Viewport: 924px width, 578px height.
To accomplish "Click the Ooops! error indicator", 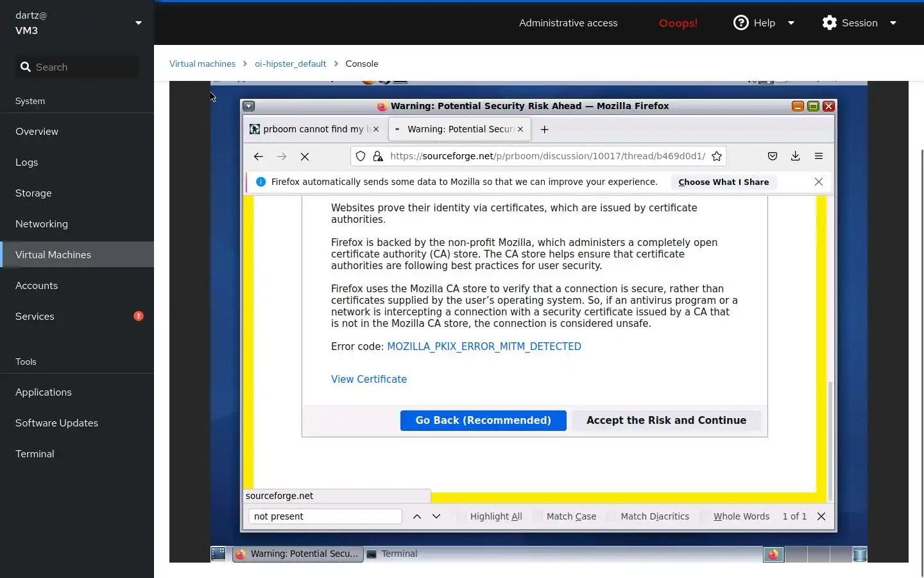I will click(678, 22).
